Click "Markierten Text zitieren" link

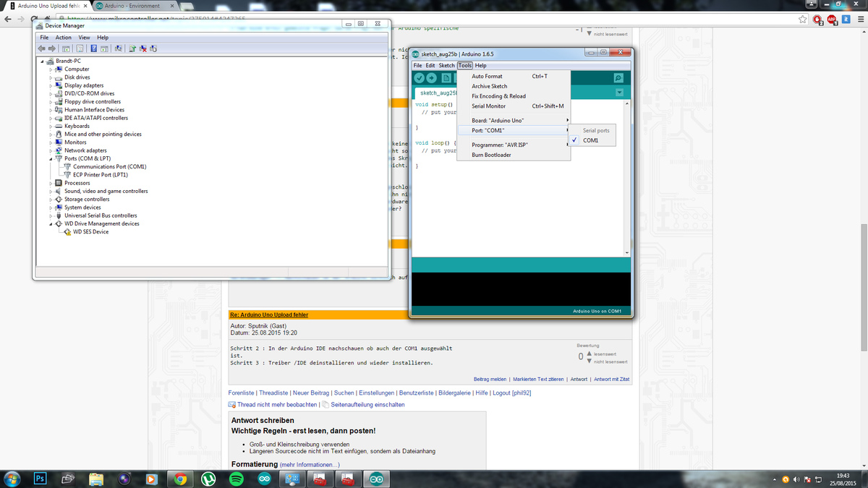point(538,379)
